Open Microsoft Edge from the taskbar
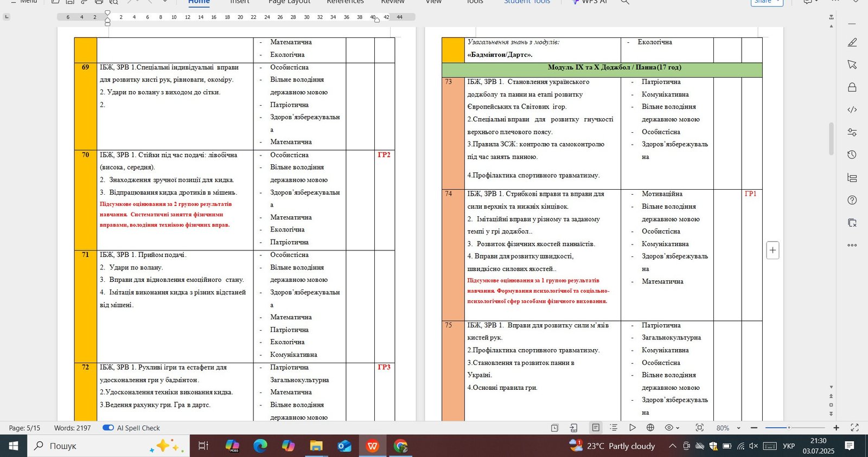The width and height of the screenshot is (868, 457). coord(260,446)
